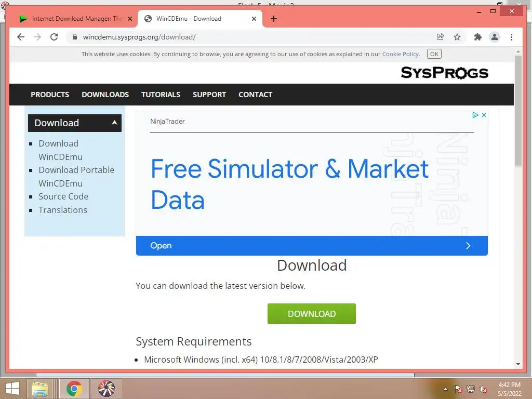Open the Extensions puzzle icon
The width and height of the screenshot is (532, 399).
coord(478,37)
